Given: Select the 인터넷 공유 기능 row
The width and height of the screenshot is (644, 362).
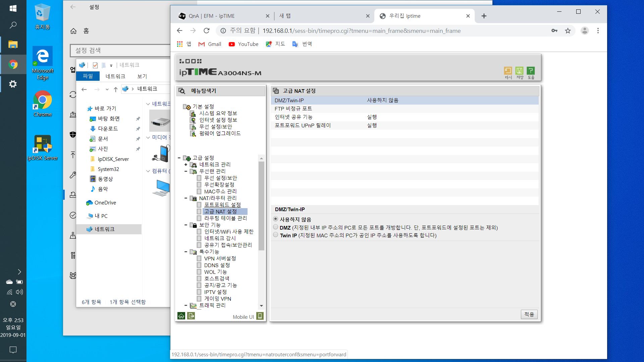Looking at the screenshot, I should 405,117.
